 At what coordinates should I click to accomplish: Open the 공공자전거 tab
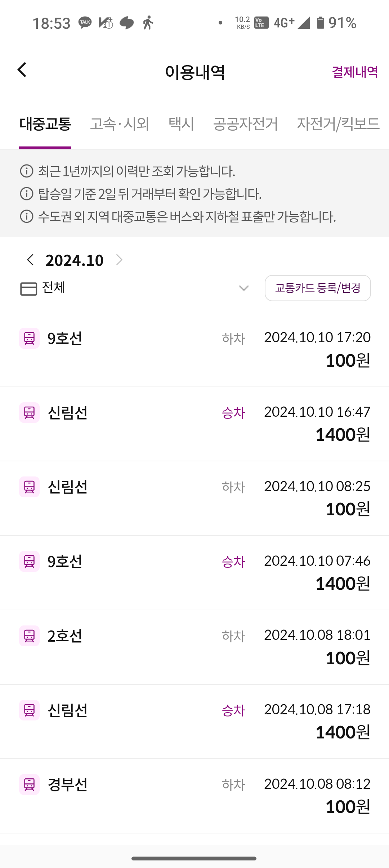coord(245,124)
